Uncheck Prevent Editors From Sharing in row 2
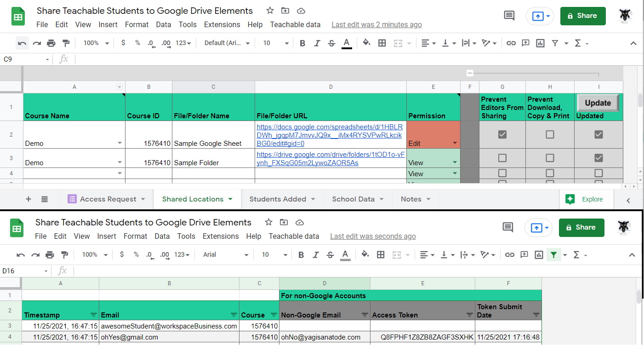The image size is (644, 346). pyautogui.click(x=502, y=134)
